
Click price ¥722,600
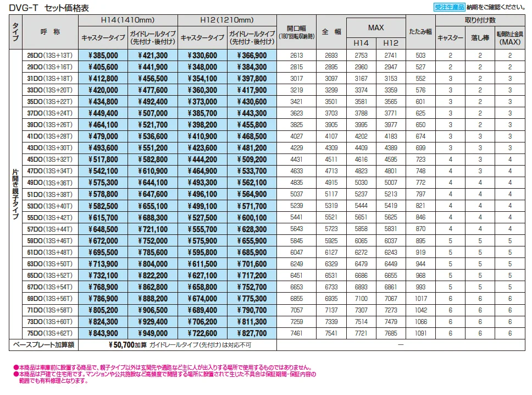(x=202, y=333)
